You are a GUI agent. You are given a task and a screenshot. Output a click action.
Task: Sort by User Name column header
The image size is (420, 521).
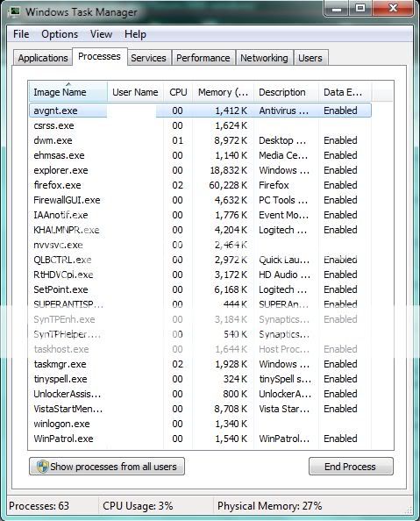coord(135,92)
